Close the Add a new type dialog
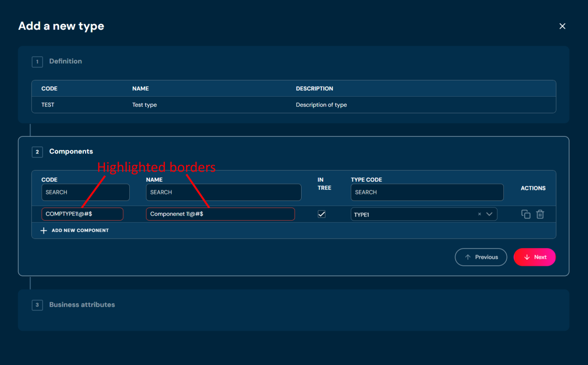This screenshot has width=588, height=365. point(562,26)
